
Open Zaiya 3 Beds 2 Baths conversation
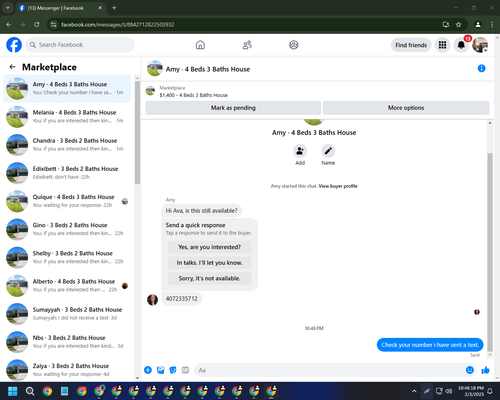[67, 370]
